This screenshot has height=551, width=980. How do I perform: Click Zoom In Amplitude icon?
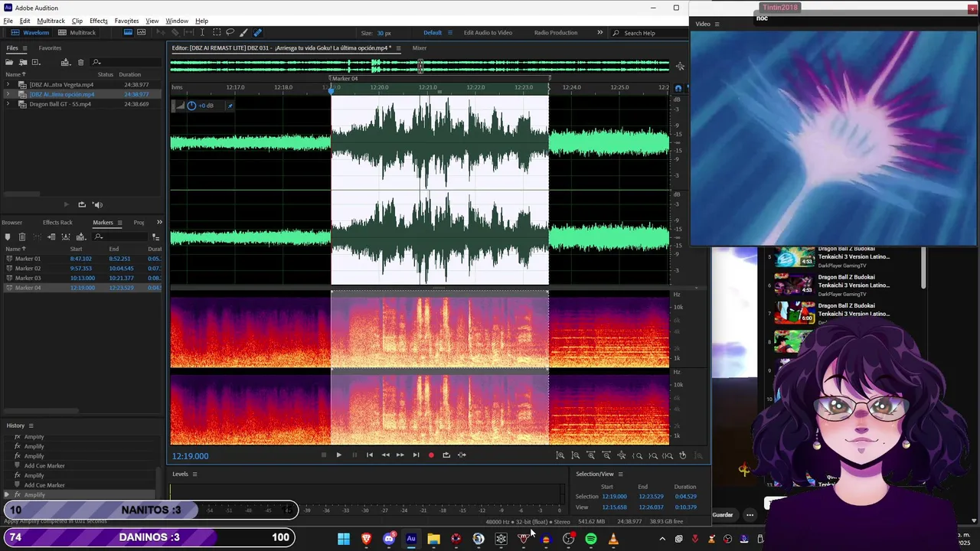coord(560,455)
